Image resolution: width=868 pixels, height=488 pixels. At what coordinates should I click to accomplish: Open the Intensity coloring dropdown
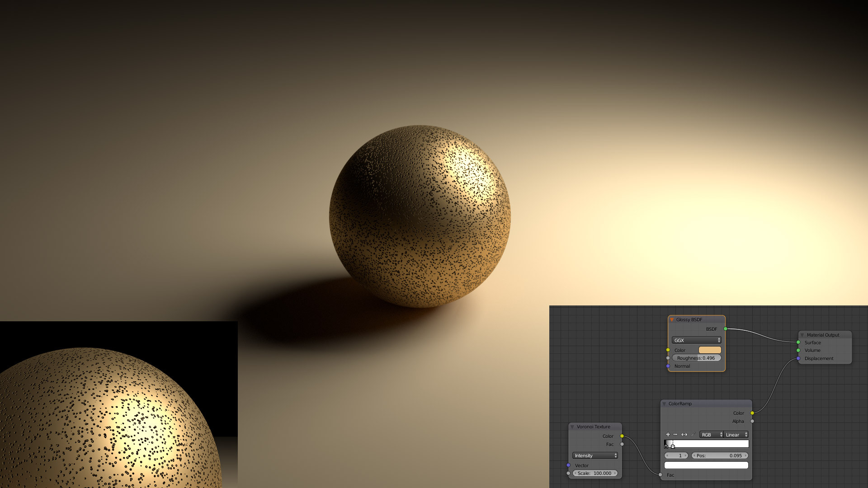(x=595, y=455)
